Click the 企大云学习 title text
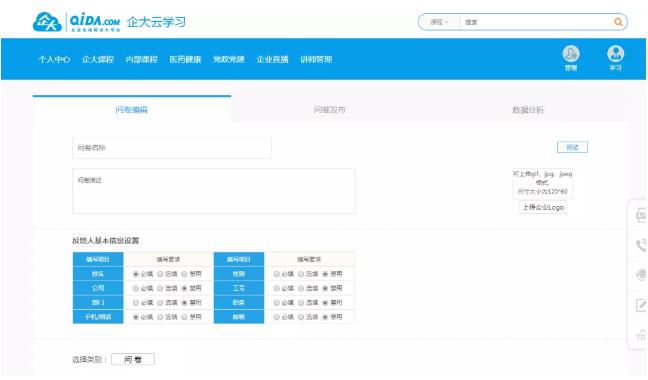The image size is (648, 380). coord(156,22)
